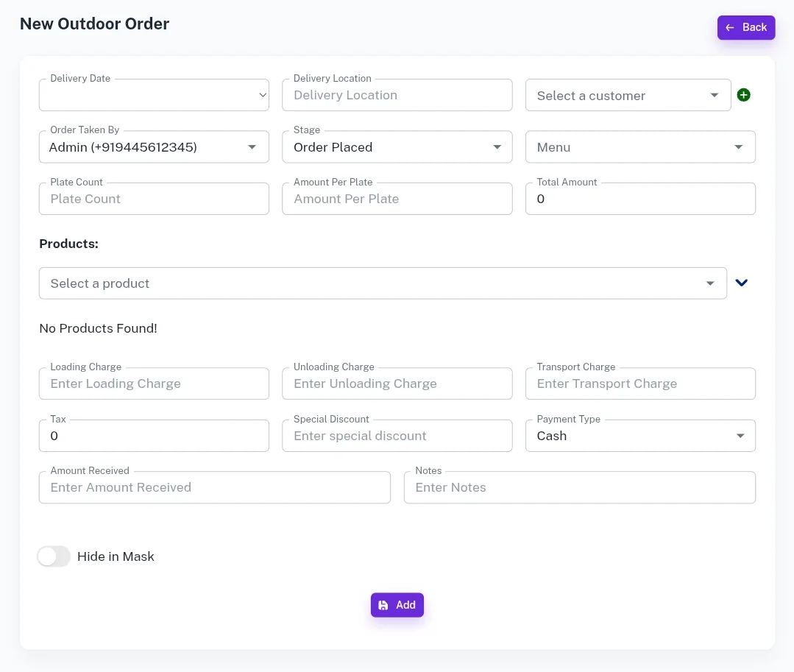Click the Add button to save the order

tap(397, 604)
